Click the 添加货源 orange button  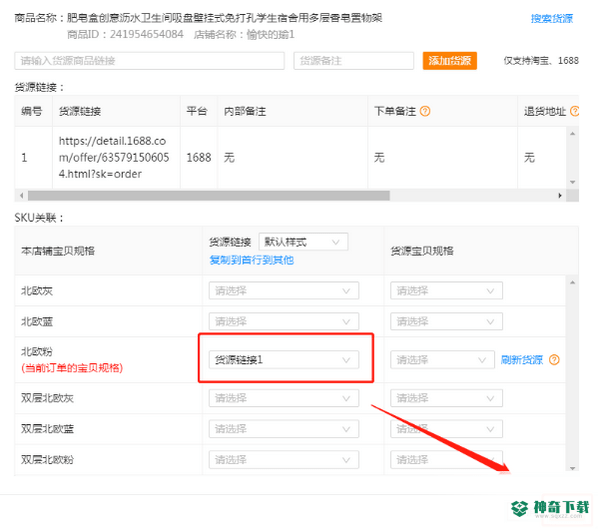coord(450,61)
